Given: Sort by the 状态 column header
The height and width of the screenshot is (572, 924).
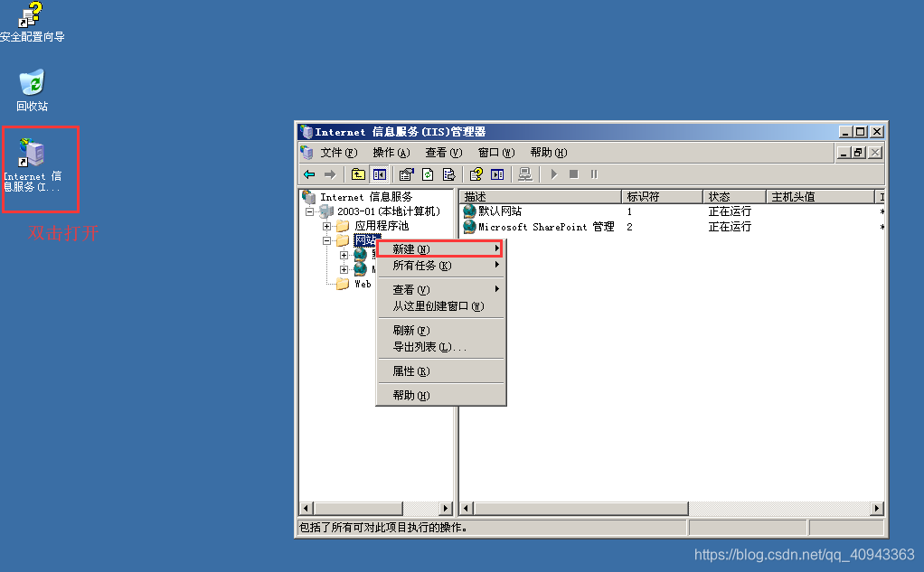Looking at the screenshot, I should pos(735,197).
